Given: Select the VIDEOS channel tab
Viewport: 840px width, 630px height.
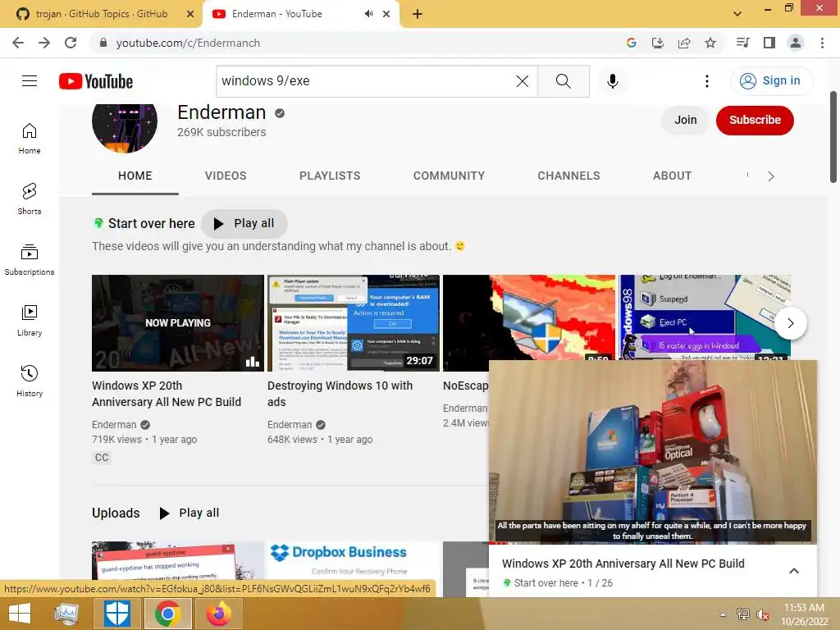Looking at the screenshot, I should [x=226, y=176].
